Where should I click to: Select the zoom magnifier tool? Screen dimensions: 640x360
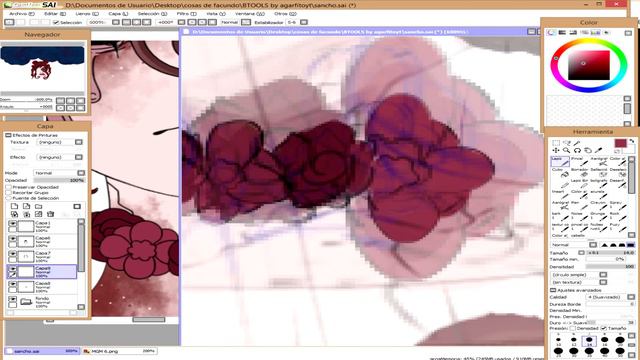point(567,151)
